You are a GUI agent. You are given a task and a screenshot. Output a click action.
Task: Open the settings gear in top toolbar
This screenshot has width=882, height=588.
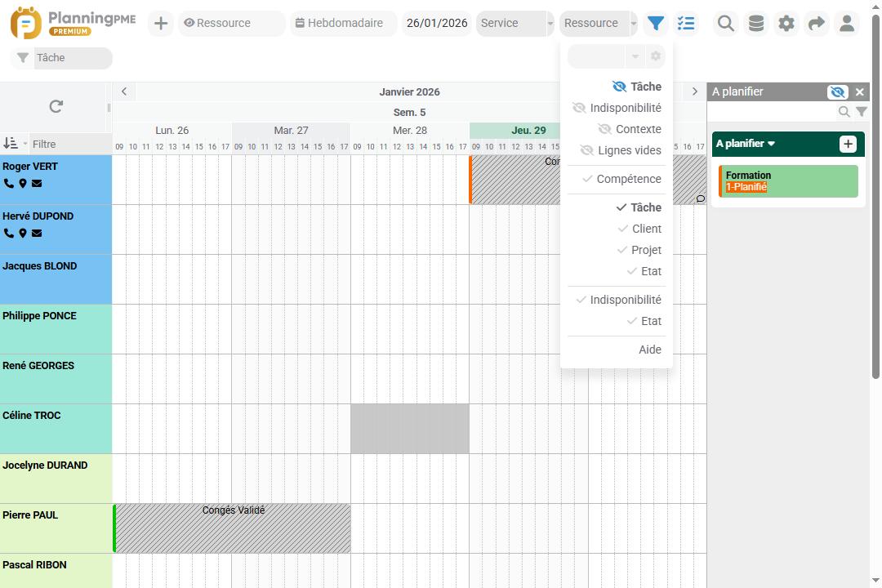click(x=786, y=23)
